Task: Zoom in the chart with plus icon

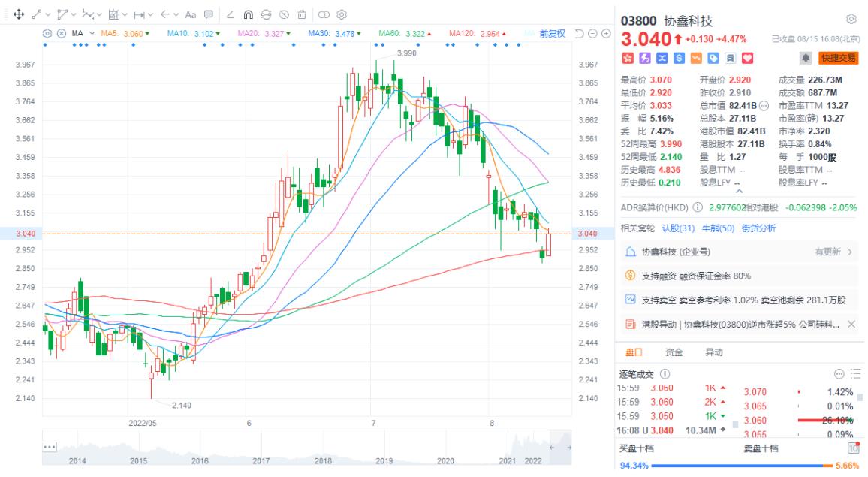Action: 605,34
